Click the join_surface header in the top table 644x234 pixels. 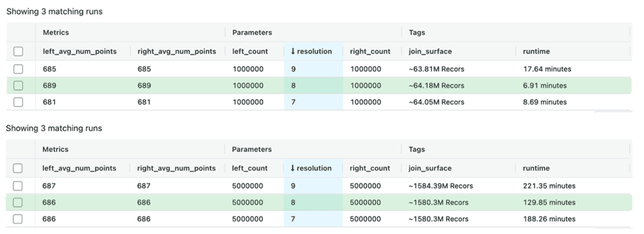[430, 52]
